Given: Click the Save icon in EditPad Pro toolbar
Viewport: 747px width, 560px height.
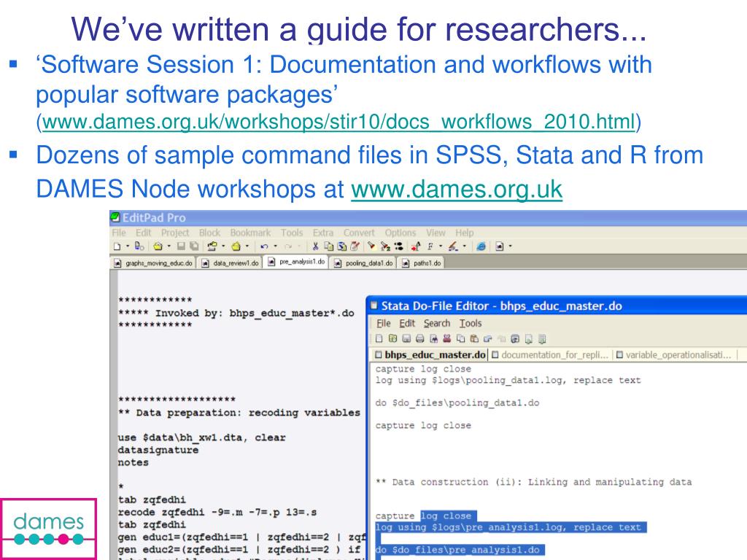Looking at the screenshot, I should pyautogui.click(x=181, y=246).
